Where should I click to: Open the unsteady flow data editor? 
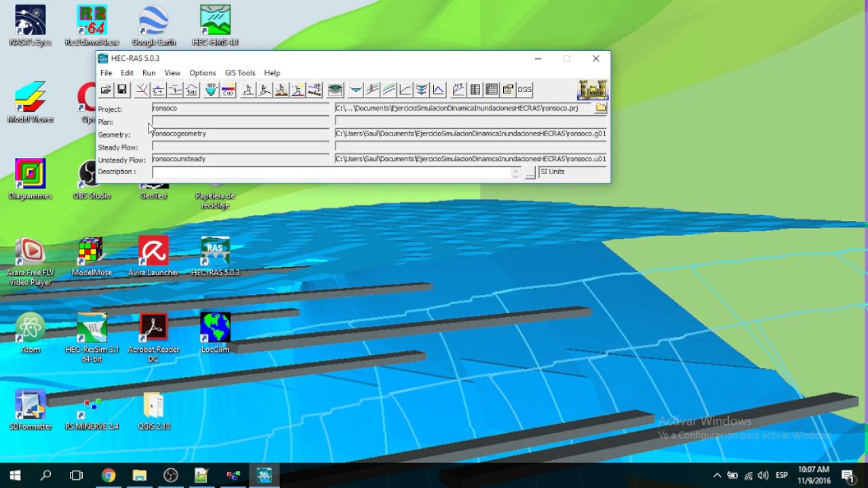click(192, 89)
